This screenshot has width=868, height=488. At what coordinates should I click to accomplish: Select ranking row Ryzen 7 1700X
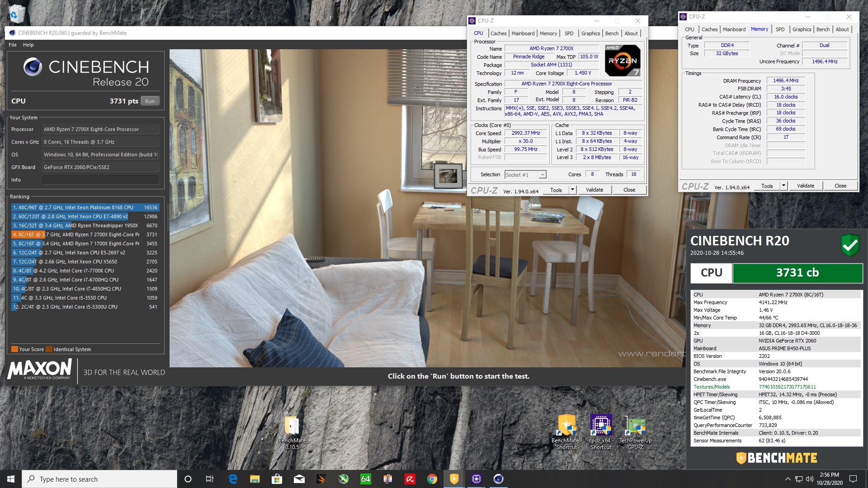tap(85, 244)
